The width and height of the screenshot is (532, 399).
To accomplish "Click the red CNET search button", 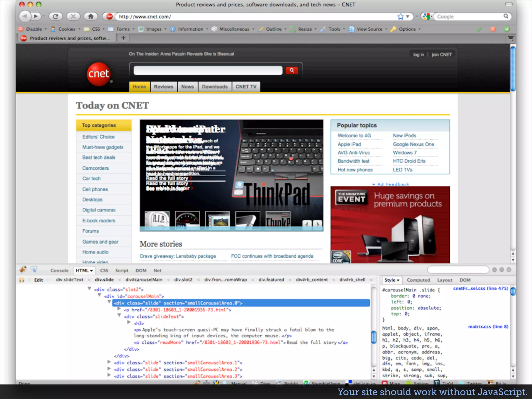I will [292, 70].
